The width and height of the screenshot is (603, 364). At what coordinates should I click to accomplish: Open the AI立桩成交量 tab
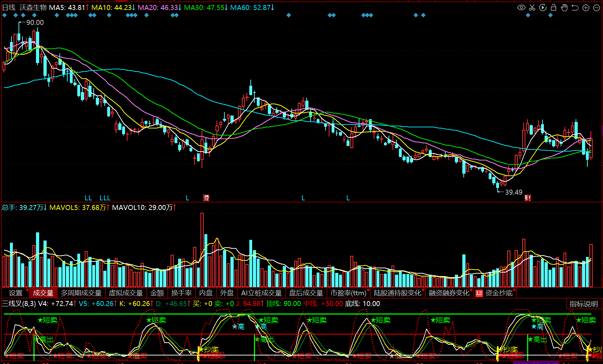coord(261,293)
